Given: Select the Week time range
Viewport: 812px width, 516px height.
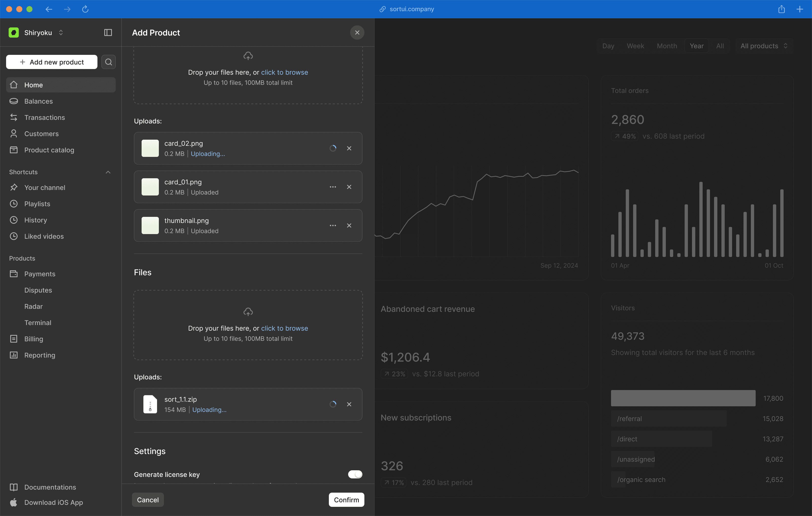Looking at the screenshot, I should (635, 45).
